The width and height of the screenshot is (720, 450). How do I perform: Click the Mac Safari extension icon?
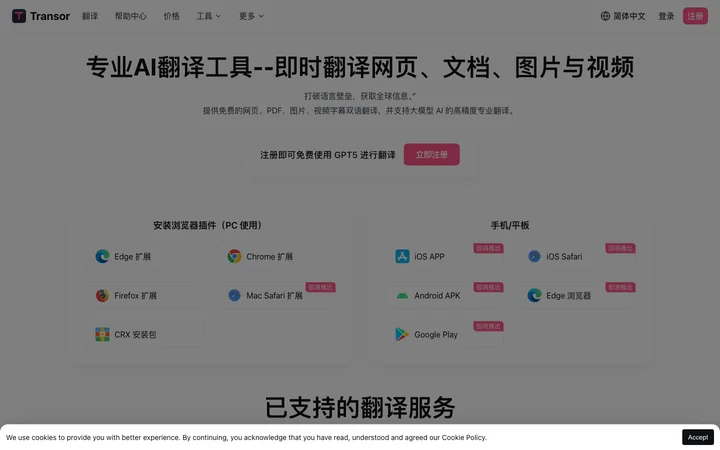coord(234,295)
